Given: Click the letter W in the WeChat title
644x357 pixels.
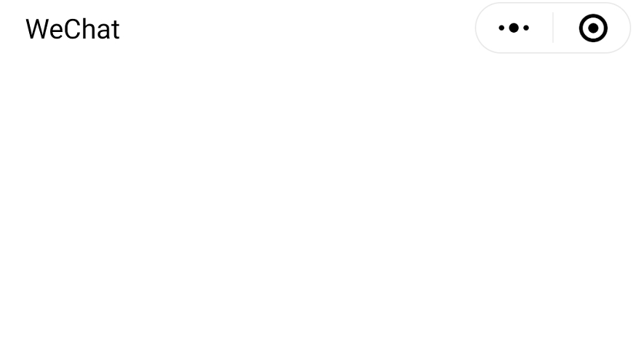Looking at the screenshot, I should click(x=36, y=29).
